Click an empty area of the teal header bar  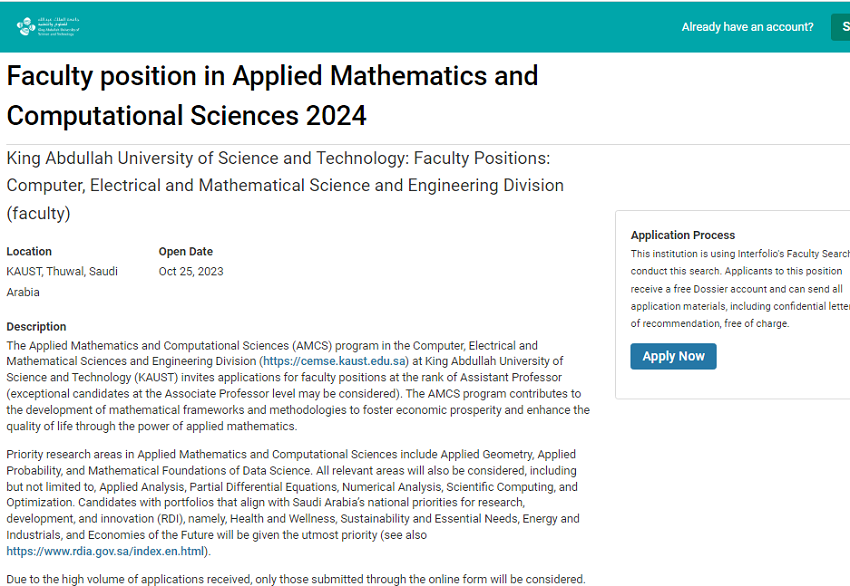(x=400, y=27)
